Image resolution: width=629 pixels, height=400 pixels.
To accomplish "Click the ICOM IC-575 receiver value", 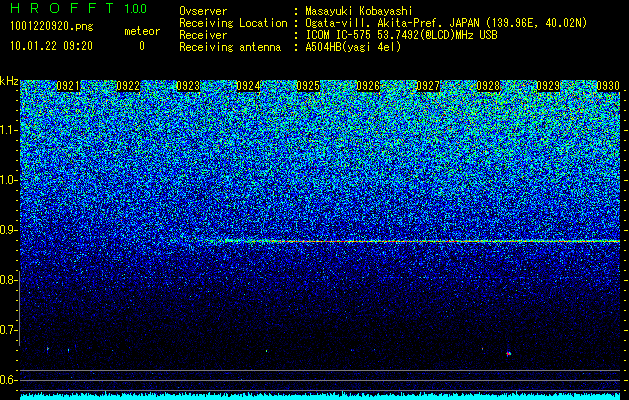I will tap(401, 35).
